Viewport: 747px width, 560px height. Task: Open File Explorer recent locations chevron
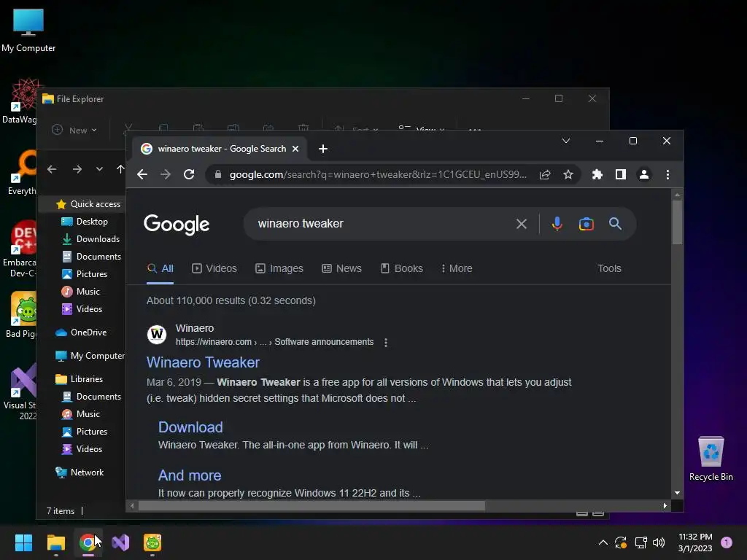coord(99,169)
